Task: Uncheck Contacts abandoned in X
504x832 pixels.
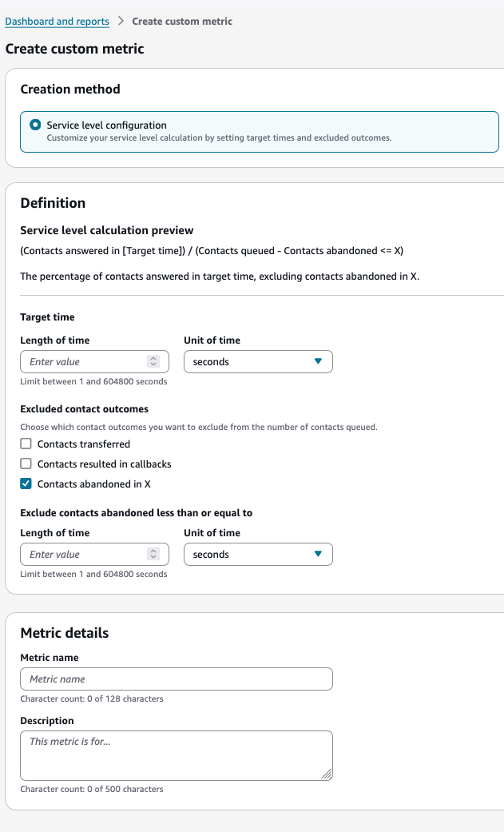Action: [x=25, y=484]
